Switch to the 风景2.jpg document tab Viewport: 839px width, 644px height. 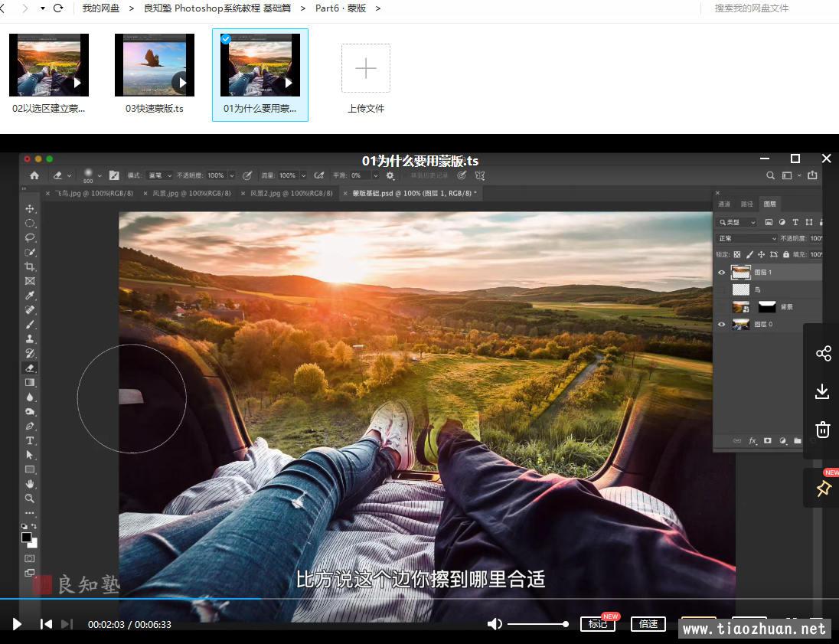coord(291,193)
